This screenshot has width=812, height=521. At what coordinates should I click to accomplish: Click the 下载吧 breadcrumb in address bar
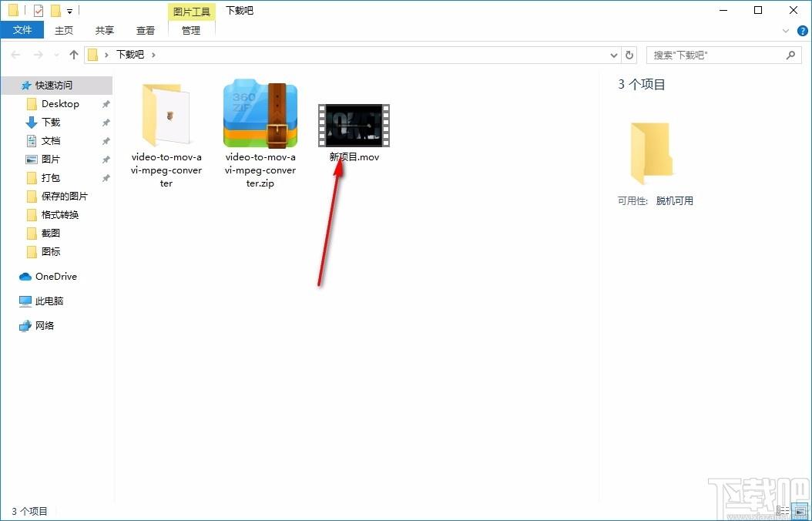[x=130, y=55]
